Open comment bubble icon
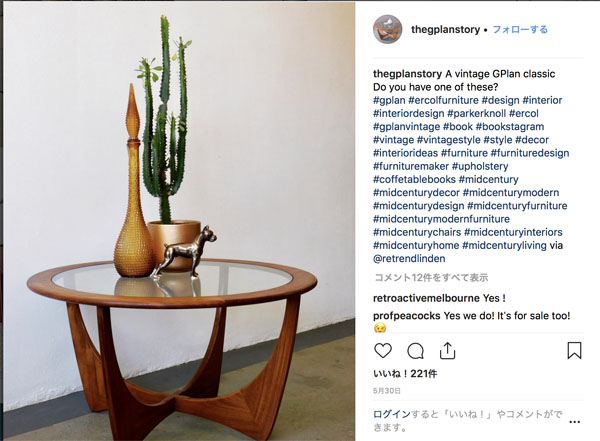 [x=416, y=351]
